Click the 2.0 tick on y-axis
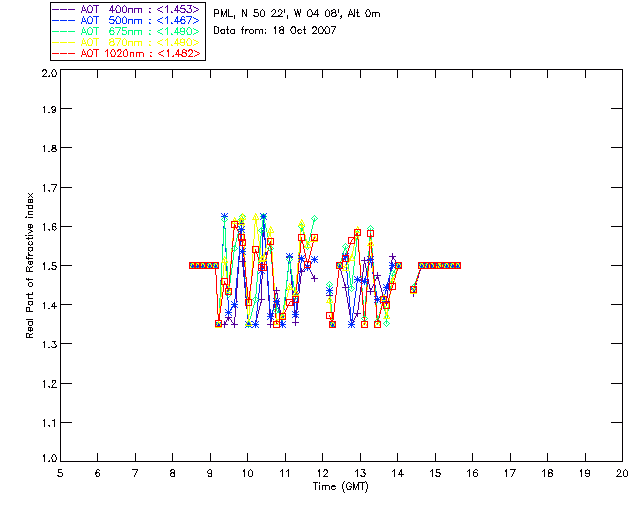This screenshot has height=512, width=640. click(47, 75)
